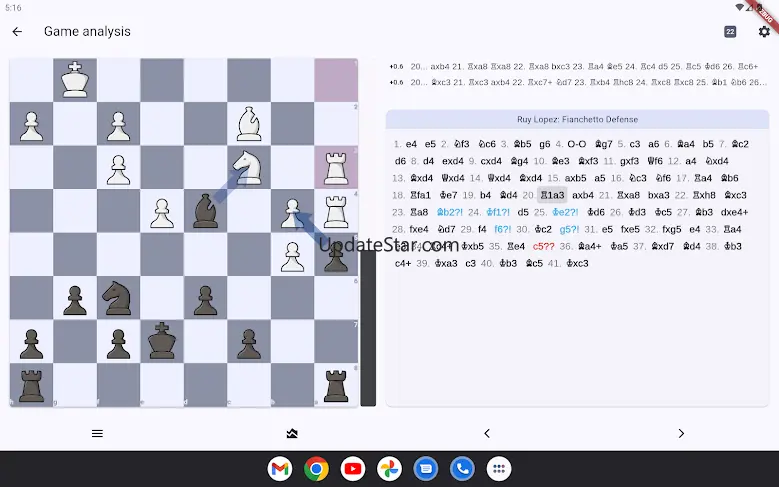Select the white rook on a3
Viewport: 779px width, 487px height.
click(x=336, y=167)
